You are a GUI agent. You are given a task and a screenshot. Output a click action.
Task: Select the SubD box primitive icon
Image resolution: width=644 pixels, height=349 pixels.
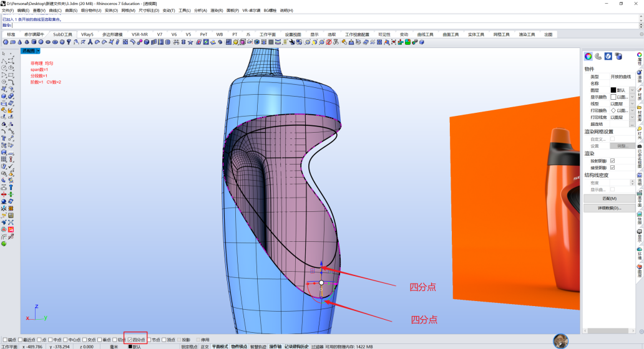62,42
